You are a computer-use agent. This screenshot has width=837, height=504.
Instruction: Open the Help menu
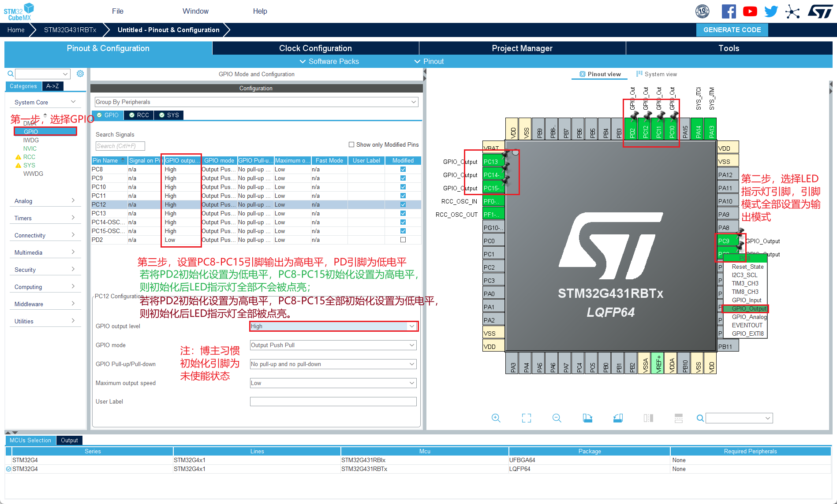click(260, 11)
